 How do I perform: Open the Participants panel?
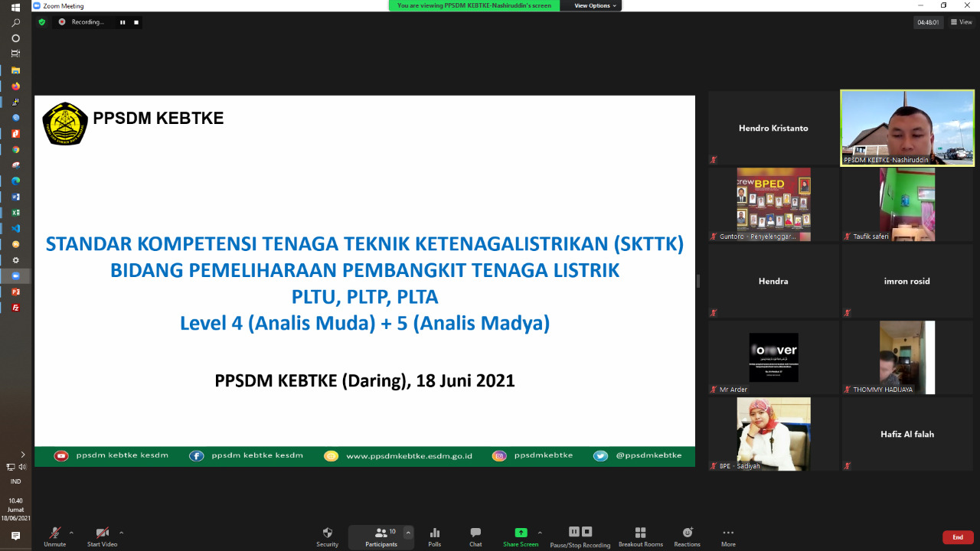[381, 536]
